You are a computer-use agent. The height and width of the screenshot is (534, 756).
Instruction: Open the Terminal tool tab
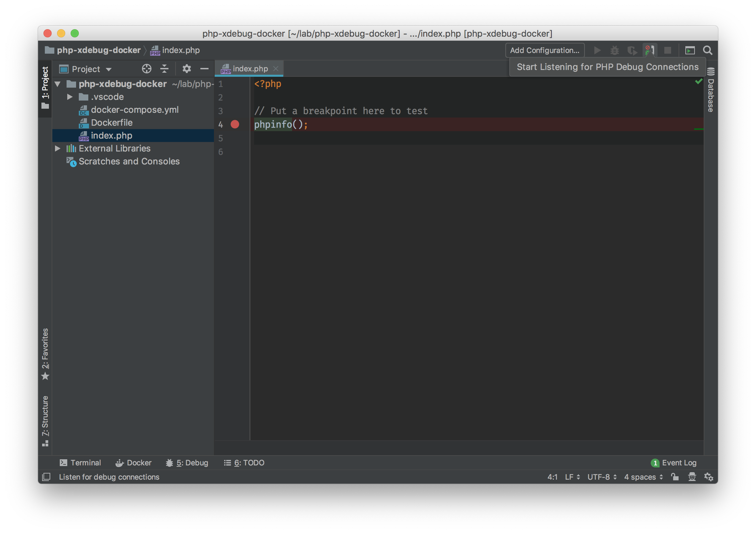click(x=80, y=463)
